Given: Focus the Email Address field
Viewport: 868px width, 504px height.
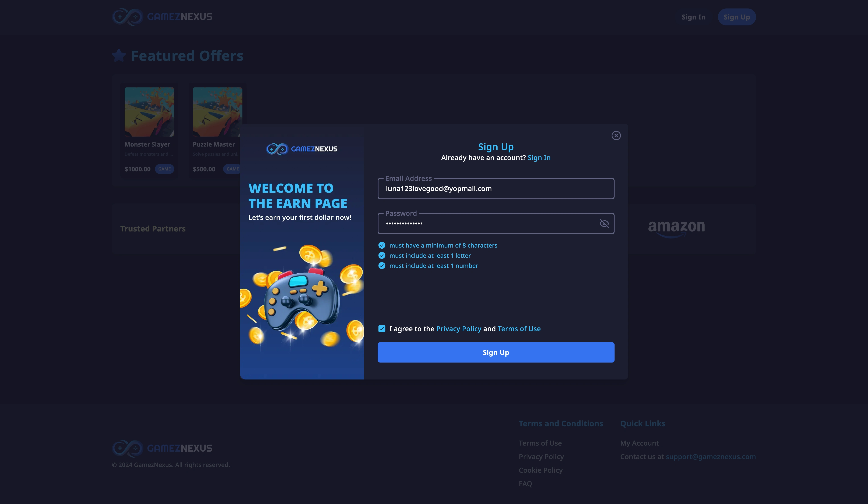Looking at the screenshot, I should [x=496, y=189].
